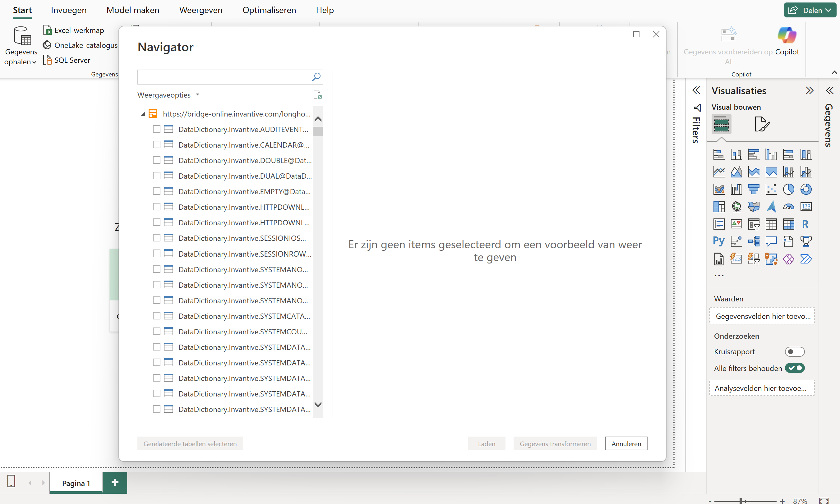Select the scatter chart visualization
The width and height of the screenshot is (840, 504).
(771, 189)
